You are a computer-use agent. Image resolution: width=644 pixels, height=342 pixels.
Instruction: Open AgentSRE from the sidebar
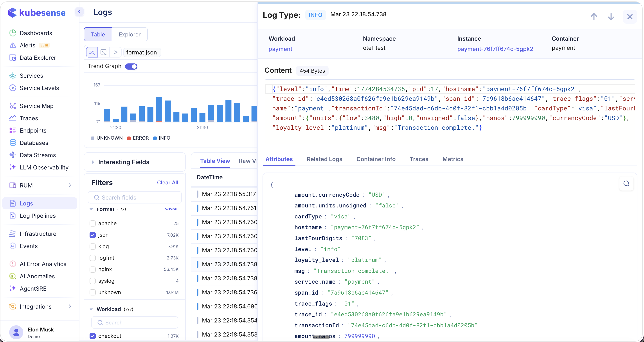33,288
